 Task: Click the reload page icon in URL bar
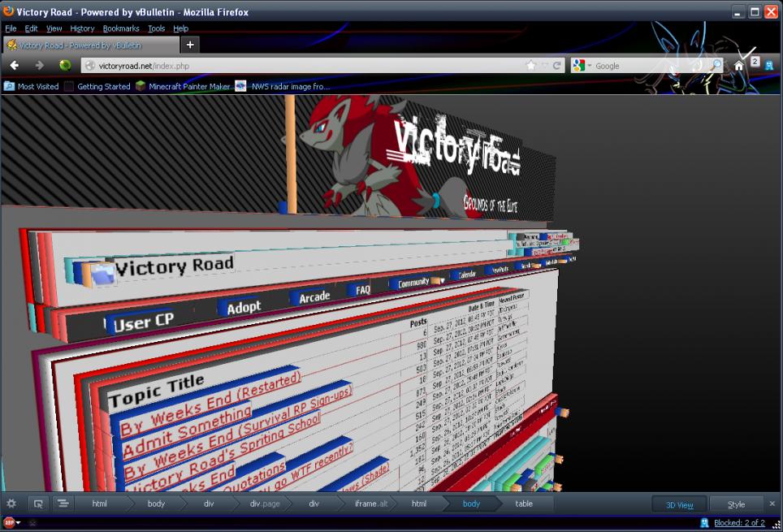[x=558, y=66]
